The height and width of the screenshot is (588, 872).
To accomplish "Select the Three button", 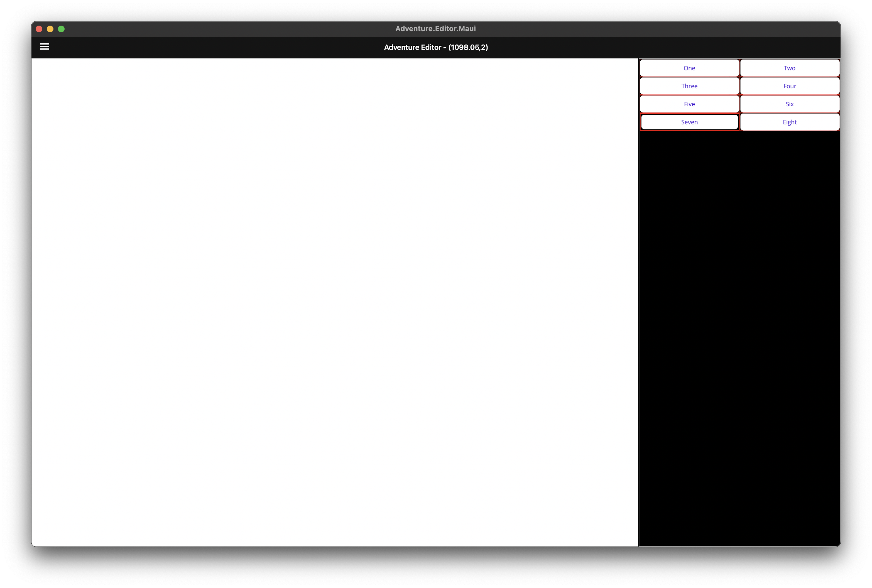I will tap(689, 86).
